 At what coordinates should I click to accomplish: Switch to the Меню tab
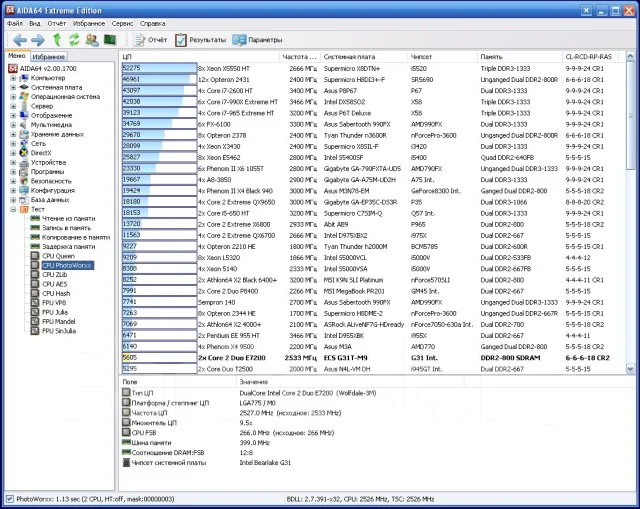[x=17, y=56]
